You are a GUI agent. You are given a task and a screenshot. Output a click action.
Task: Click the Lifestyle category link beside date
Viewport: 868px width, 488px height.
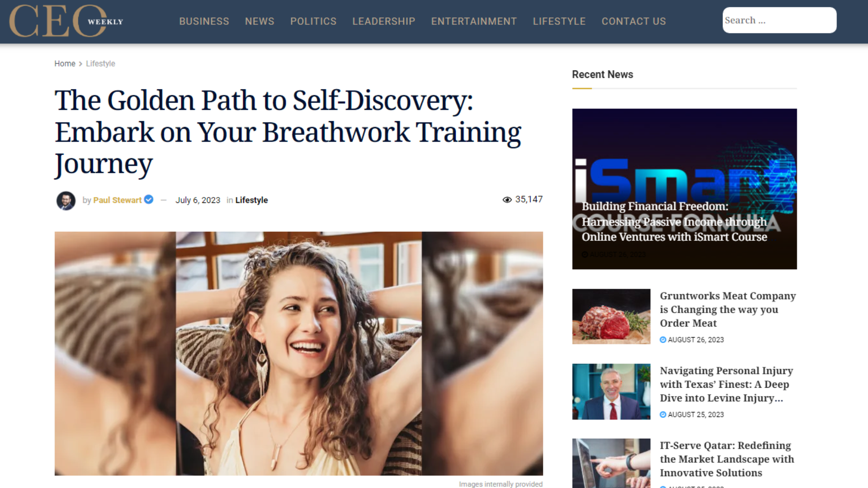tap(251, 200)
